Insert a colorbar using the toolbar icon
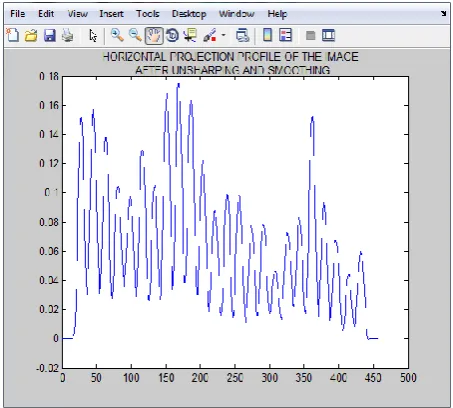This screenshot has width=453, height=408. (x=267, y=35)
